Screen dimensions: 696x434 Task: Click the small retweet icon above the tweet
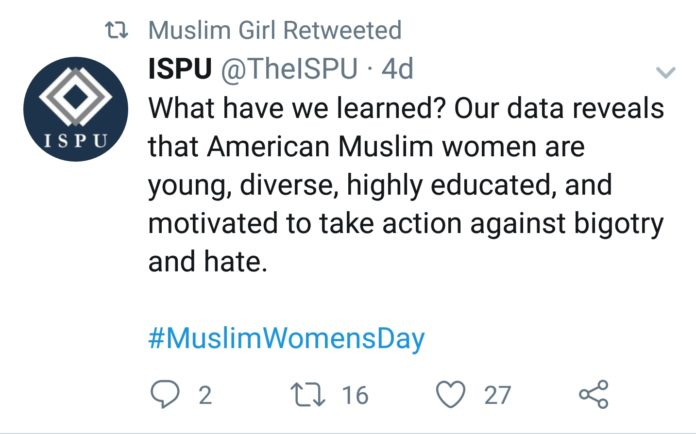[x=117, y=31]
